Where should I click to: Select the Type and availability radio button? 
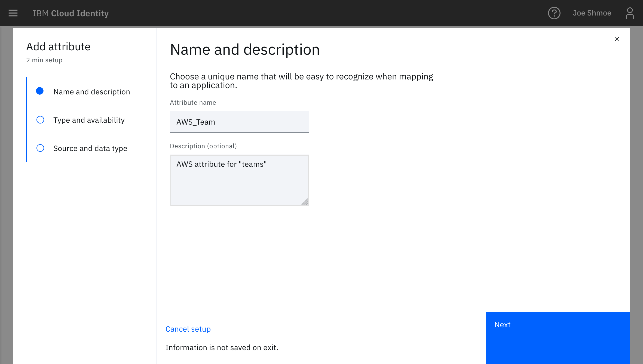[40, 120]
